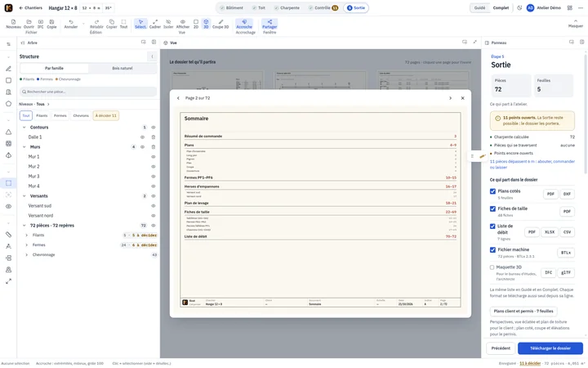The height and width of the screenshot is (368, 588).
Task: Select the Coupe 3D tool
Action: click(x=220, y=24)
